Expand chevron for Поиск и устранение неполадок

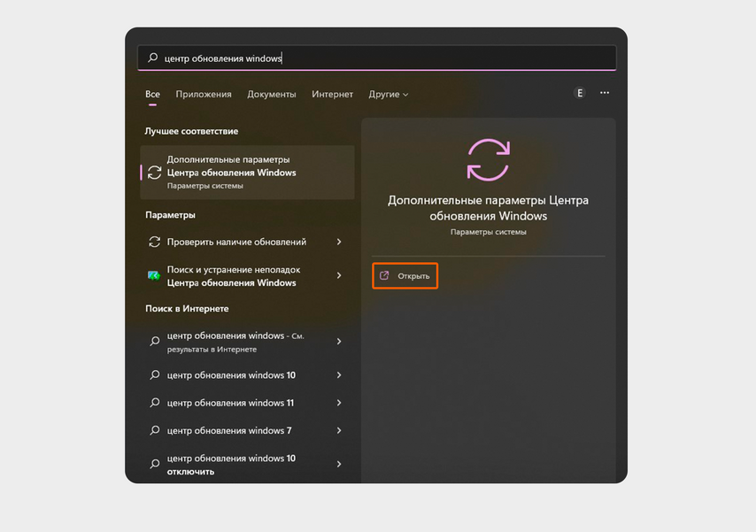click(339, 275)
